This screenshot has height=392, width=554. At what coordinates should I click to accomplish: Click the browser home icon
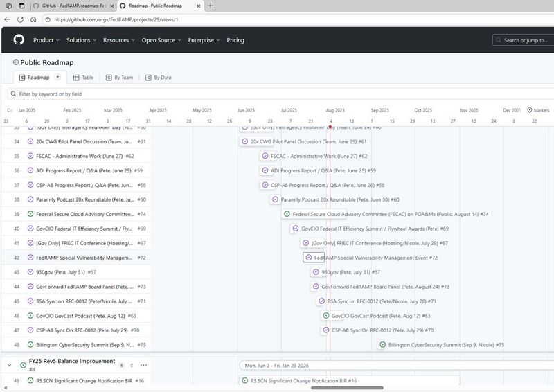point(33,19)
